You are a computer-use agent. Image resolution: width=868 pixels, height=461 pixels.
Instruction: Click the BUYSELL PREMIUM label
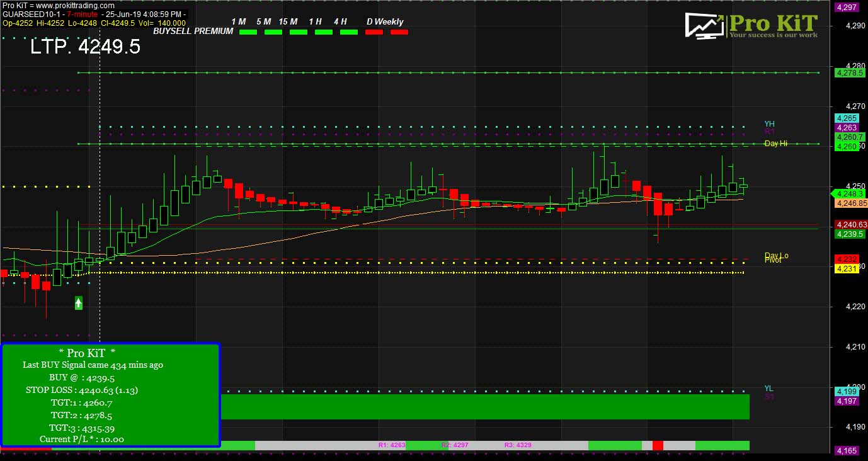coord(193,31)
